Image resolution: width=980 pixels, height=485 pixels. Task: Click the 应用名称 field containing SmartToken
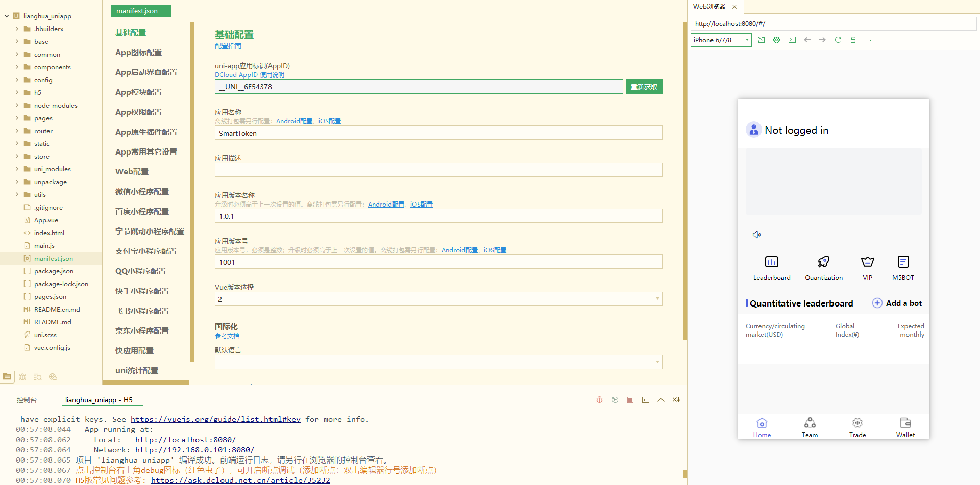(438, 133)
